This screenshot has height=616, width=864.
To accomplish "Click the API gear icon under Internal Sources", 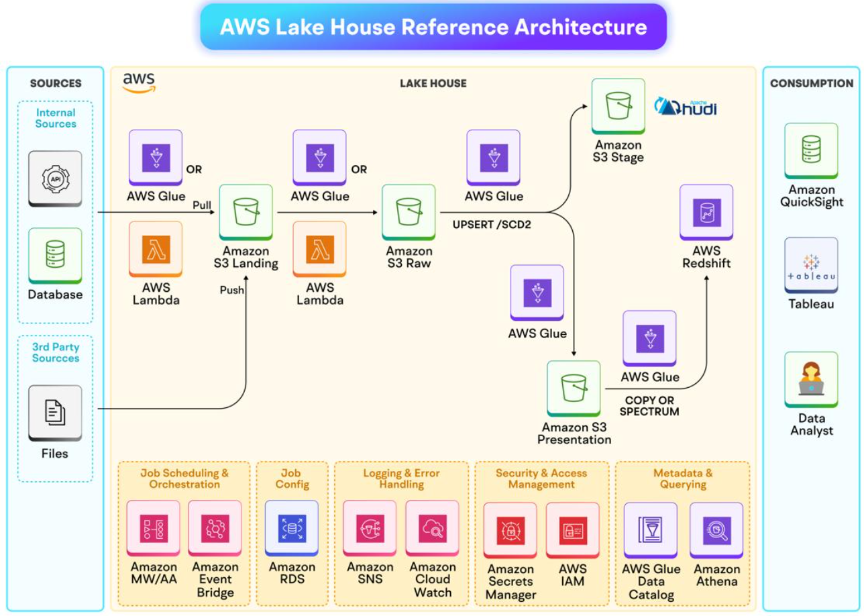I will [55, 178].
